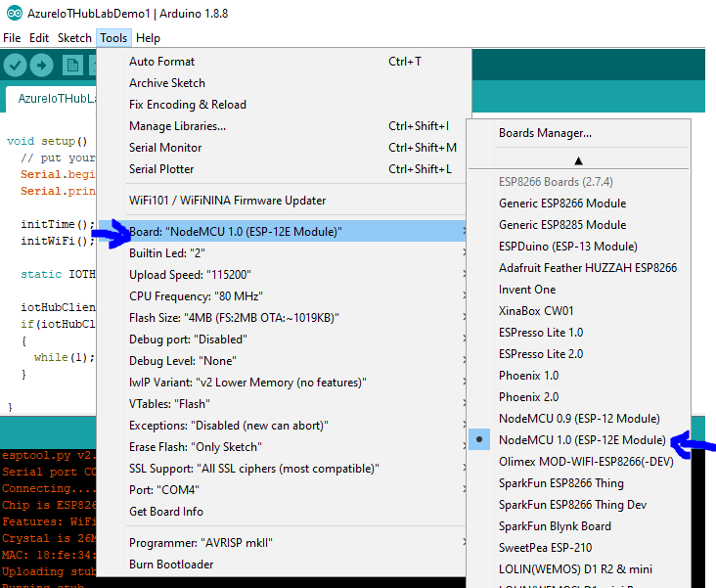Select Generic ESP8285 Module board
Viewport: 716px width, 588px height.
click(578, 224)
